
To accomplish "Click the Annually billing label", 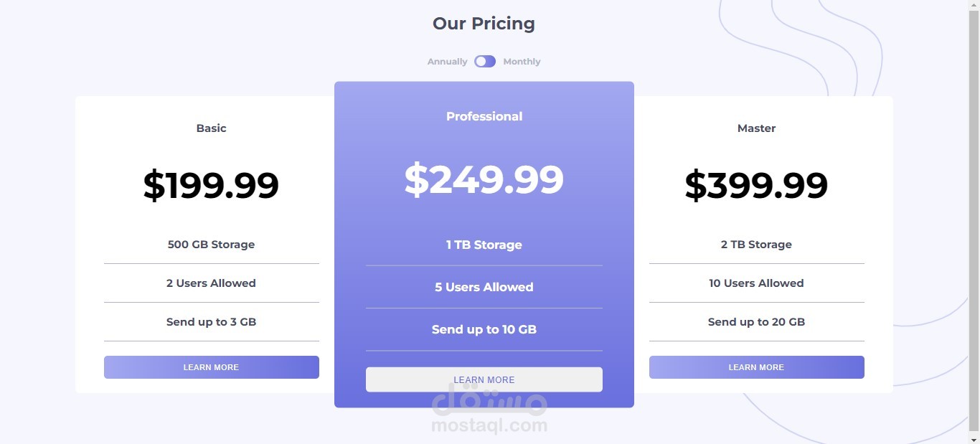I will 447,62.
